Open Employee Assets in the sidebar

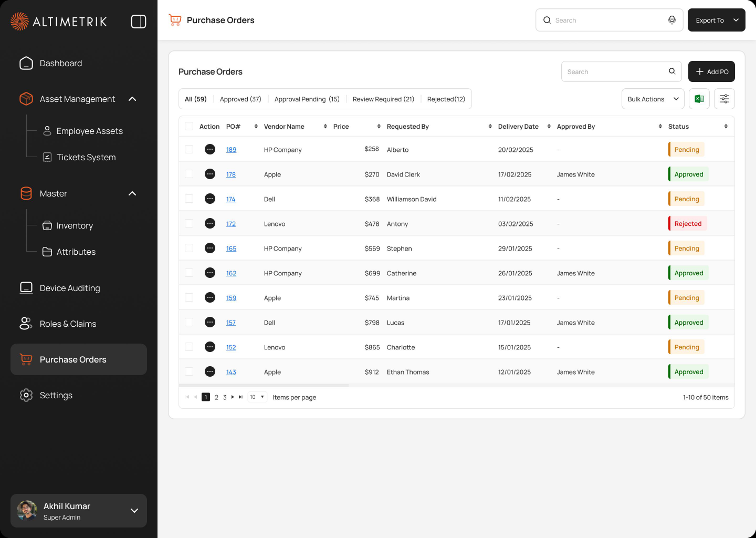tap(83, 131)
